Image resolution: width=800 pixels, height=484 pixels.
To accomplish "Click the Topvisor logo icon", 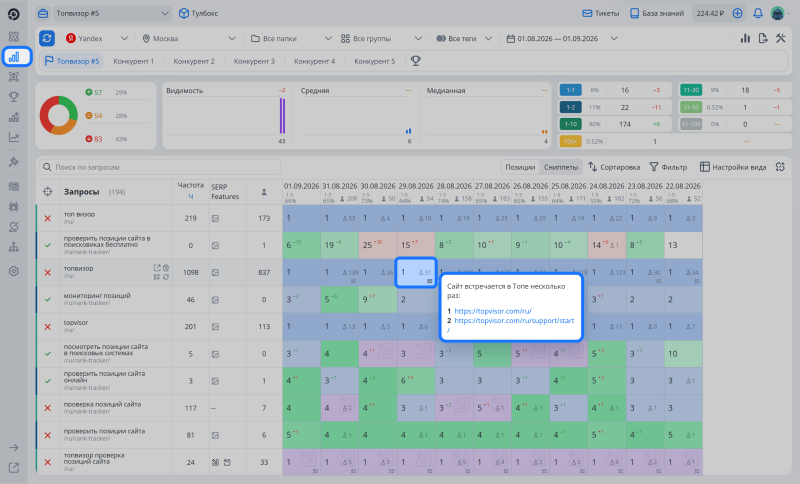I will pyautogui.click(x=14, y=14).
